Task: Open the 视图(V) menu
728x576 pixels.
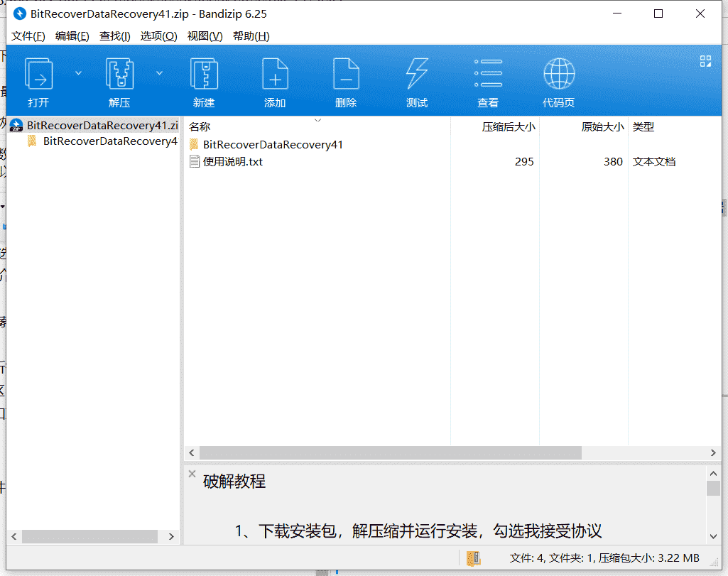Action: click(205, 36)
